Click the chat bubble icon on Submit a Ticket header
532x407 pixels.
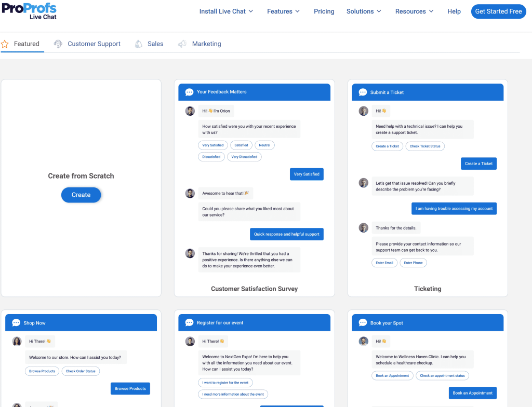coord(362,92)
